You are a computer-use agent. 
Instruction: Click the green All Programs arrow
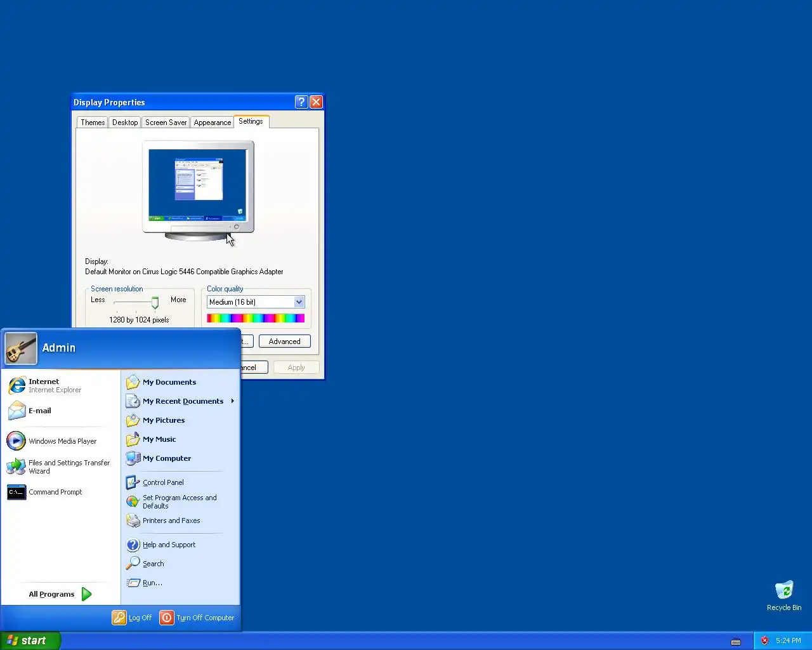87,594
